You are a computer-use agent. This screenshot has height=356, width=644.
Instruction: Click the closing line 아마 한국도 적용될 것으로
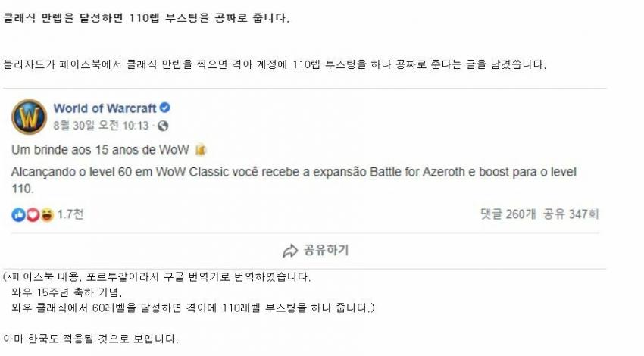pos(91,339)
